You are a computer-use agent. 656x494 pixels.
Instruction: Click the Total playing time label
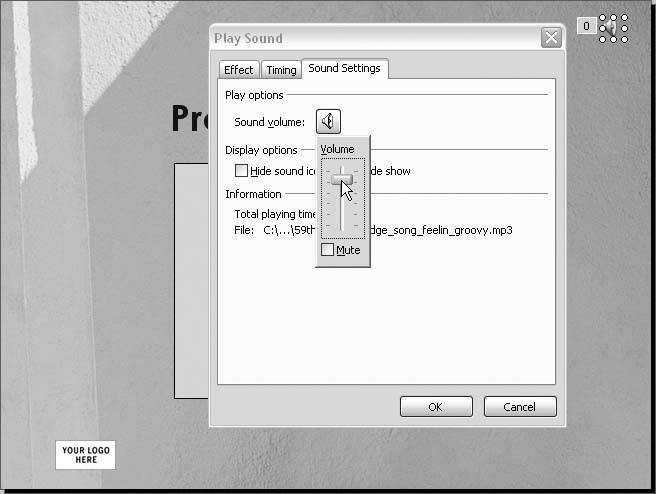click(275, 213)
